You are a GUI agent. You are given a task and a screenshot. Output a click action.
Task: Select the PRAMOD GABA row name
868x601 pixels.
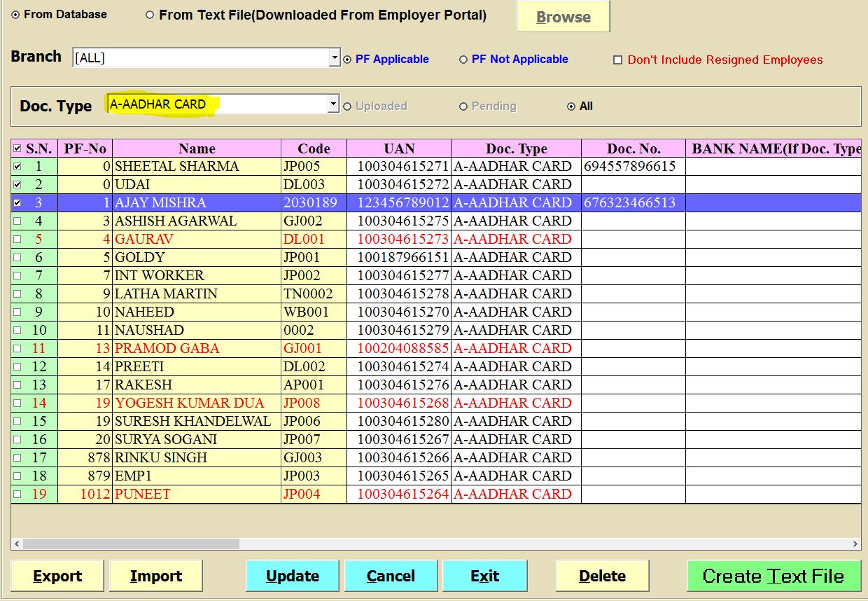tap(167, 349)
